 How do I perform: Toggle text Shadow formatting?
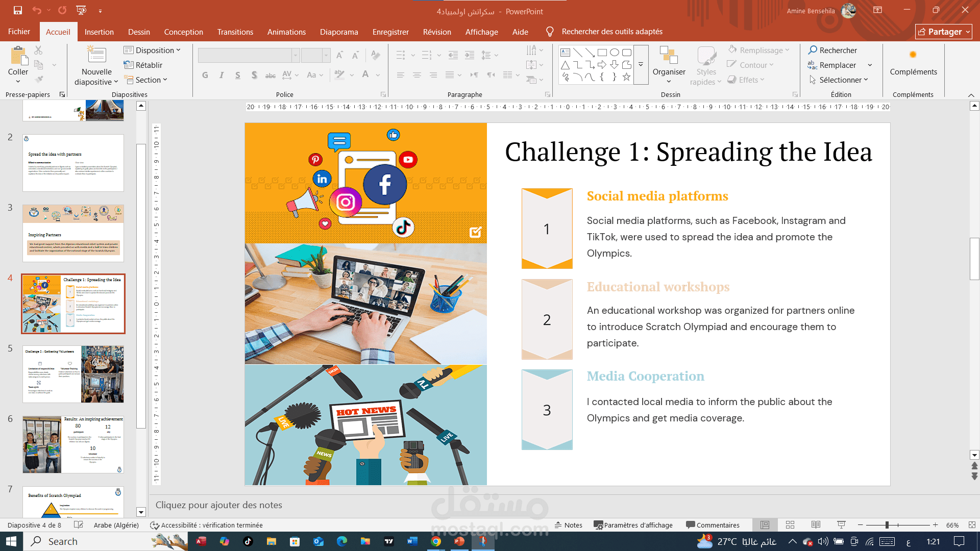click(254, 75)
